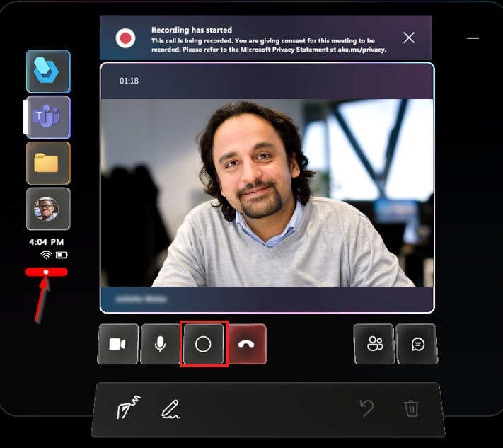Open the Files folder icon
503x448 pixels.
coord(48,163)
